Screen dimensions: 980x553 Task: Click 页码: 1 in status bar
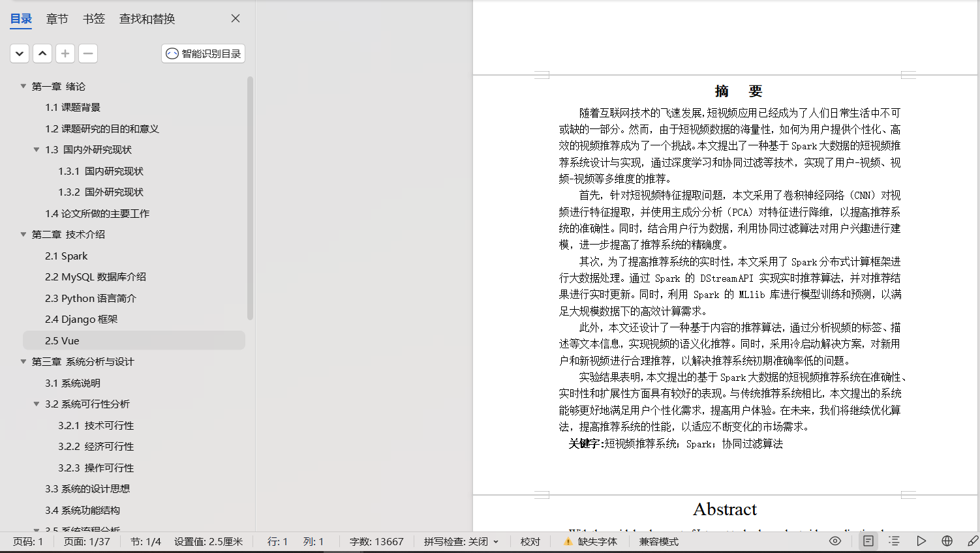[x=28, y=541]
